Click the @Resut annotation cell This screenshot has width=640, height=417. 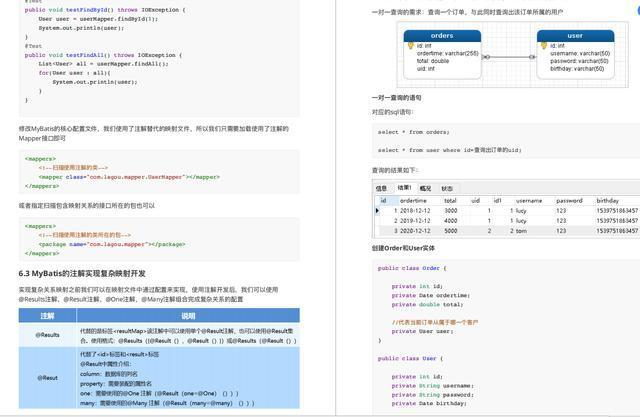tap(47, 378)
